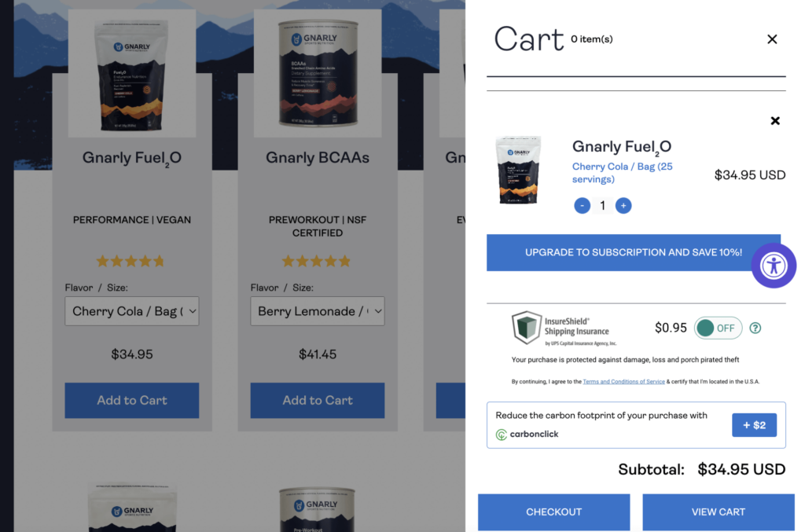Remove Gnarly Fuel2O item from cart
The image size is (805, 532).
(775, 121)
